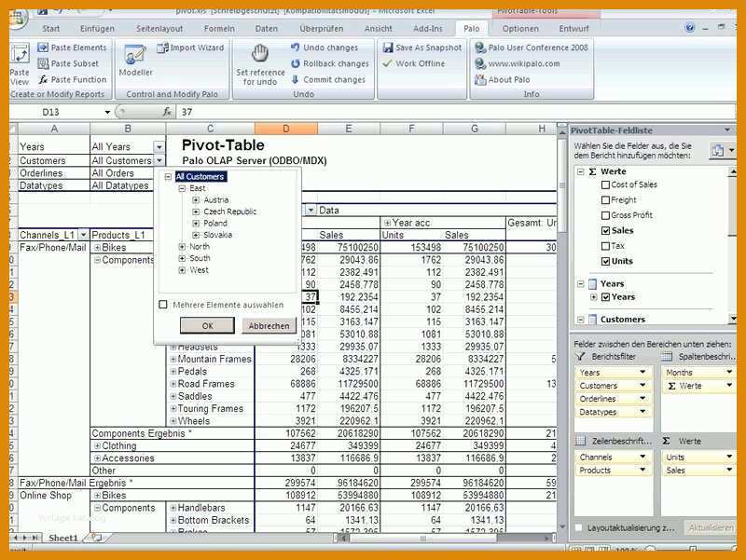
Task: Expand the Year acc column group
Action: [x=387, y=223]
